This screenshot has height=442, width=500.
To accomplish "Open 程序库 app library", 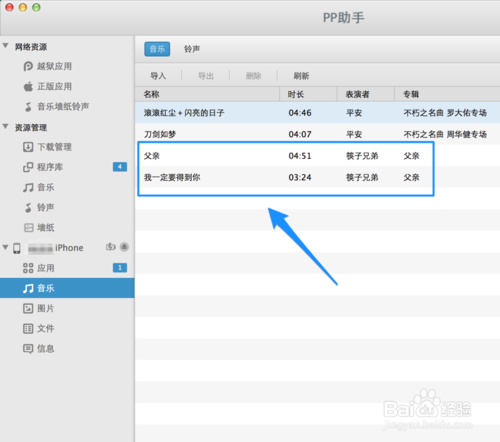I will tap(43, 167).
